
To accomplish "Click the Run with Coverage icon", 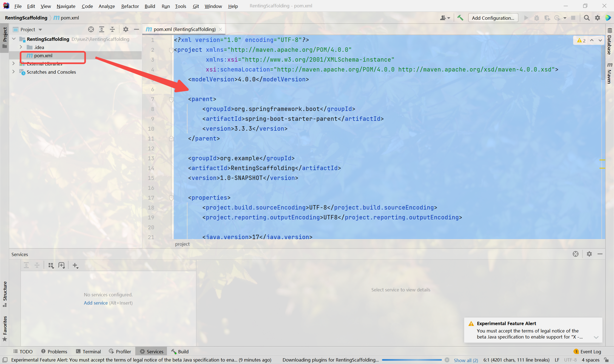I will coord(547,18).
